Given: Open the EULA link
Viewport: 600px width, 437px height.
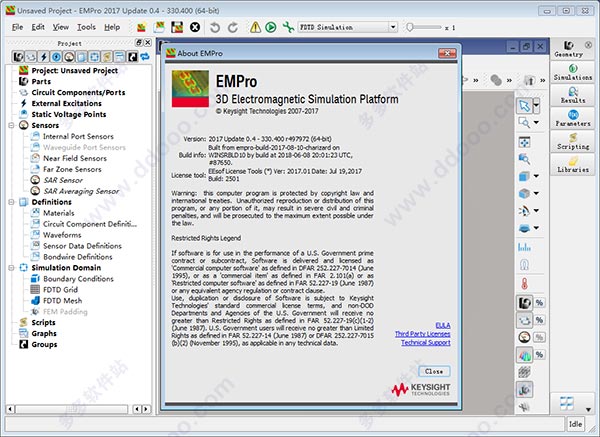Looking at the screenshot, I should 443,326.
